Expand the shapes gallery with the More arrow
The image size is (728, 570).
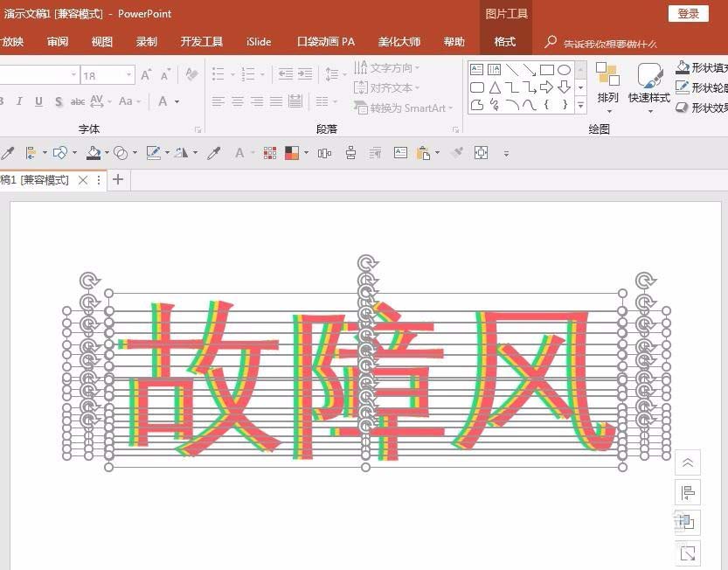pyautogui.click(x=580, y=105)
